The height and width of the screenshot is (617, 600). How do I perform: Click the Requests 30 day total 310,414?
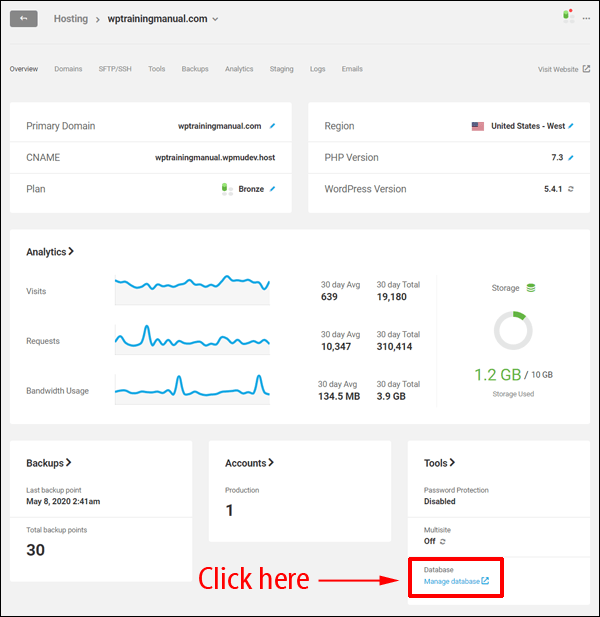click(394, 347)
